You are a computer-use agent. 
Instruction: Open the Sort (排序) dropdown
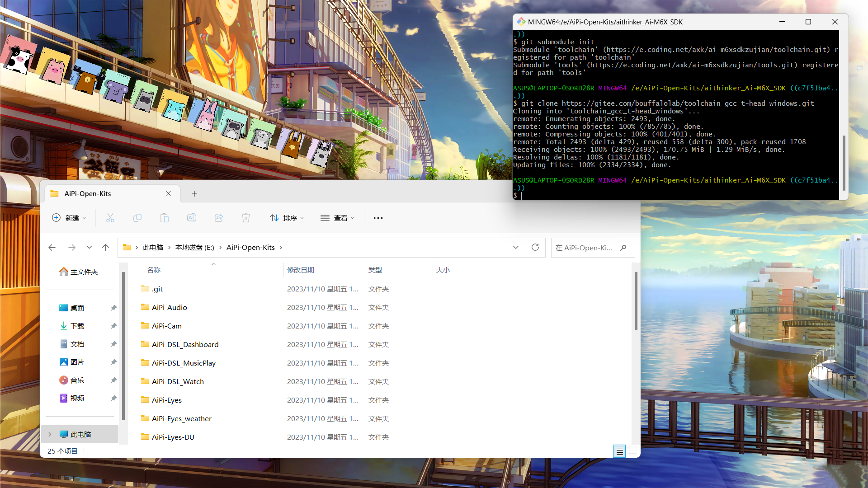pos(287,218)
